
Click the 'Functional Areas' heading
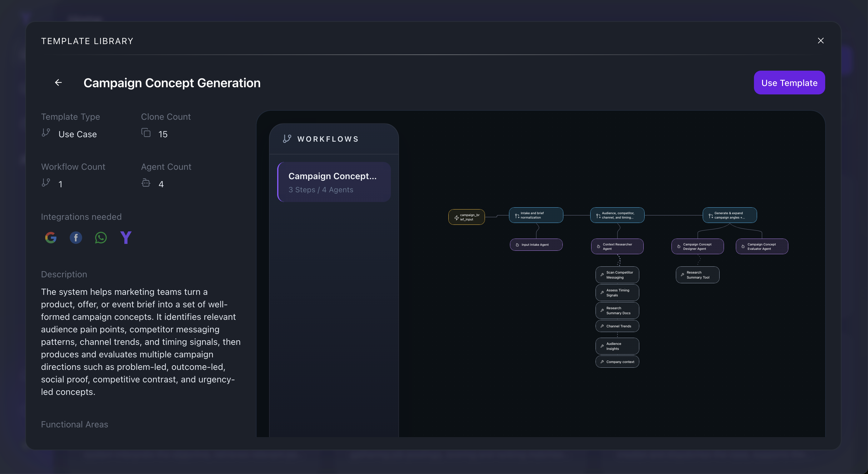pos(74,424)
